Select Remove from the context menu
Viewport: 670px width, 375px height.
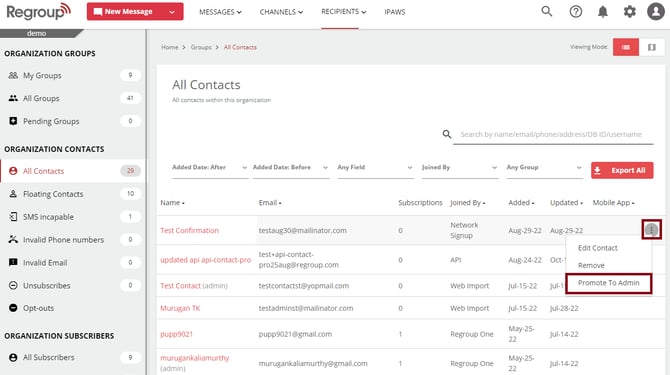coord(591,265)
